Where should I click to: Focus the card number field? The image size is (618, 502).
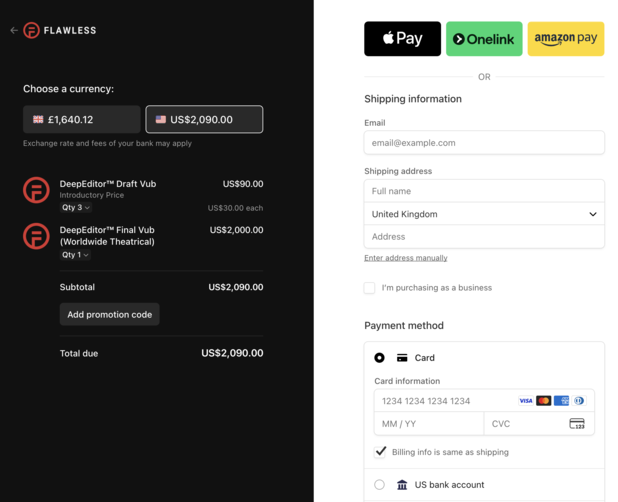click(484, 401)
